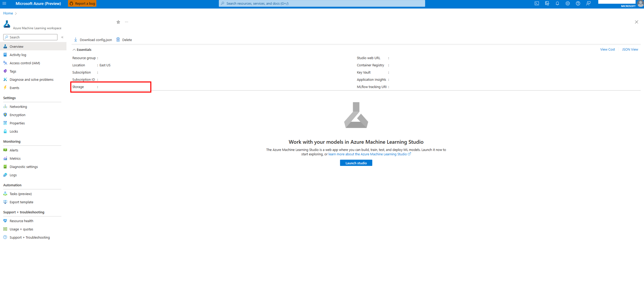Open the more options ellipsis beside star
The image size is (644, 307).
126,22
